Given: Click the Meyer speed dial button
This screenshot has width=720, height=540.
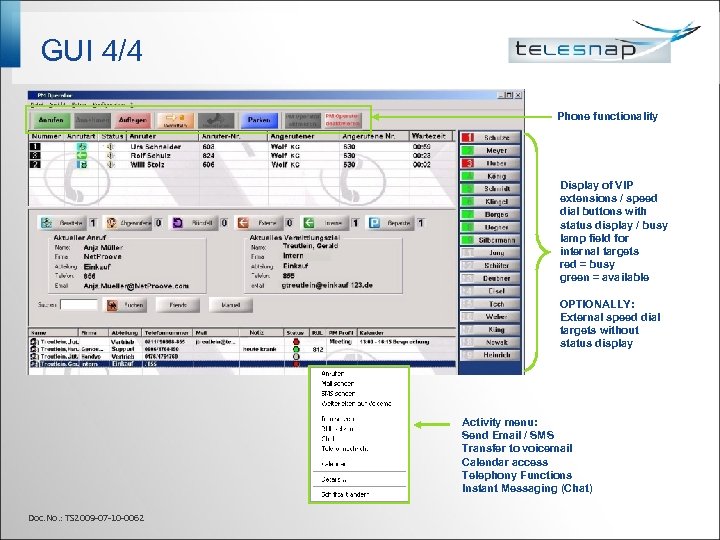Looking at the screenshot, I should [490, 150].
